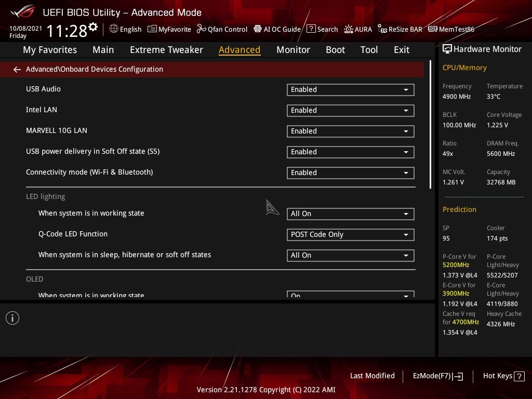The width and height of the screenshot is (532, 399).
Task: Click the Prediction heading
Action: click(459, 209)
